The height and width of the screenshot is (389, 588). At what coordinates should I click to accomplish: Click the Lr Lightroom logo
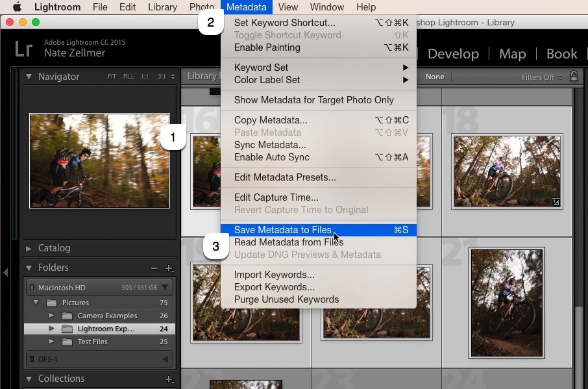[x=23, y=49]
